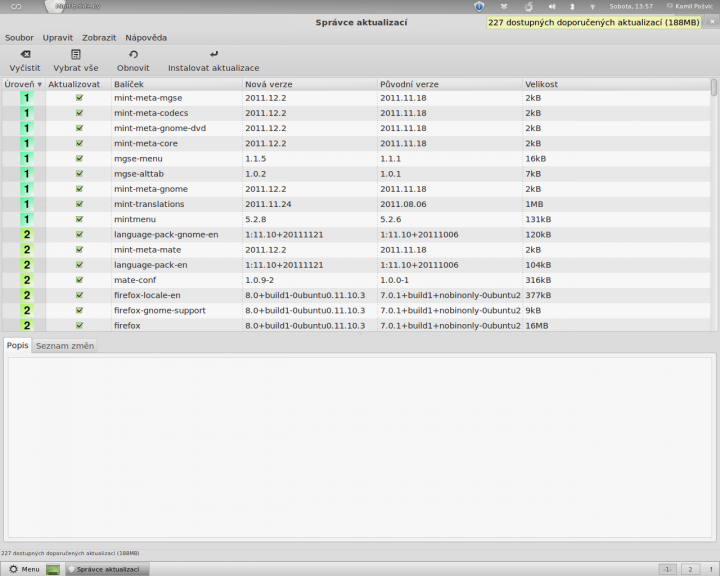Click level 2 badge for mate-conf
Viewport: 720px width, 576px height.
27,280
